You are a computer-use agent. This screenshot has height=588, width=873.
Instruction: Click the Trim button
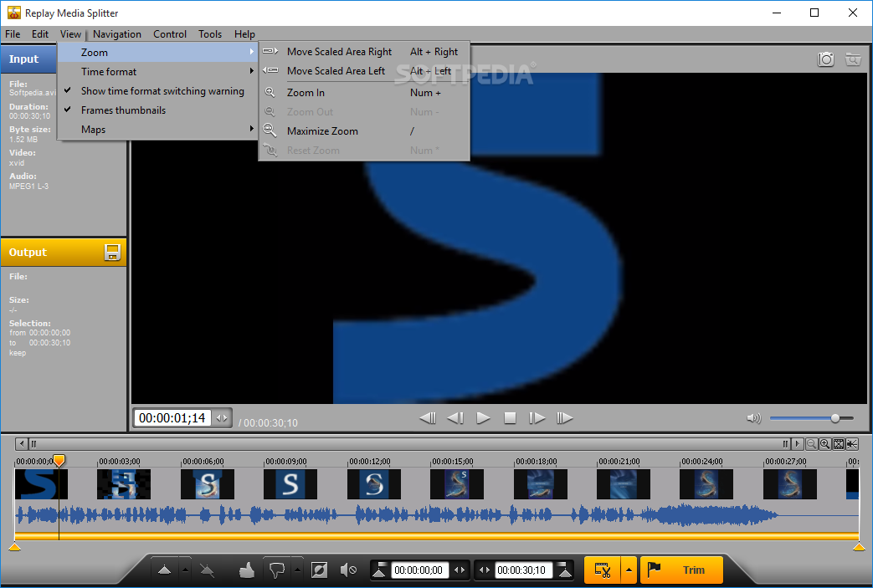click(x=681, y=570)
